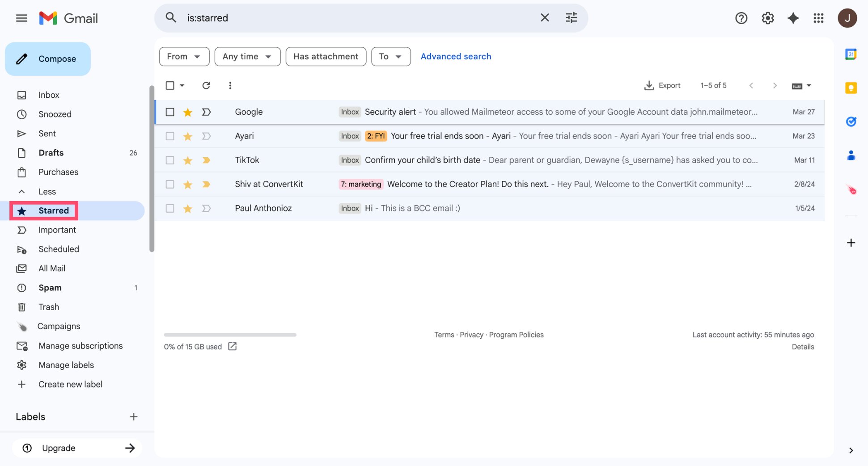Open Support help icon
Image resolution: width=868 pixels, height=466 pixels.
(x=741, y=18)
